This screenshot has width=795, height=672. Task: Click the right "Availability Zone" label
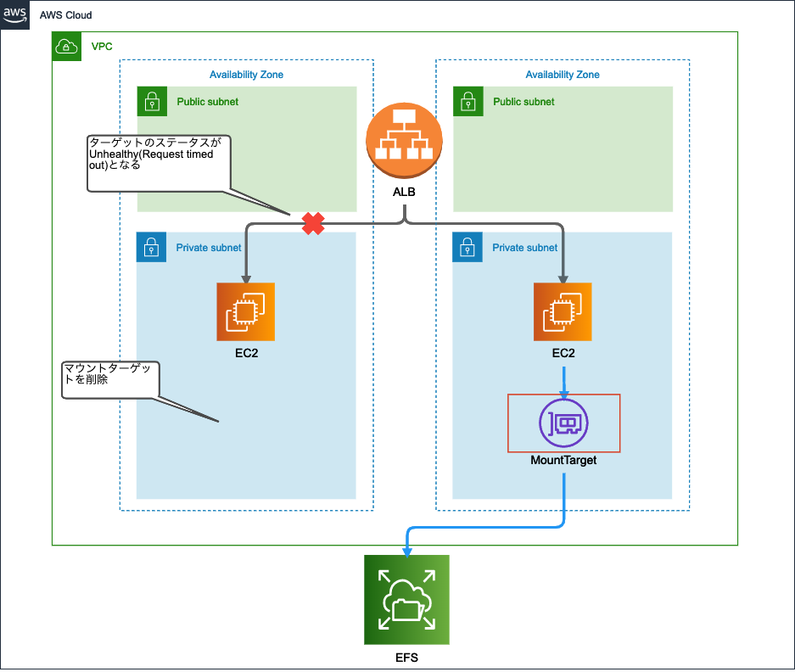563,75
